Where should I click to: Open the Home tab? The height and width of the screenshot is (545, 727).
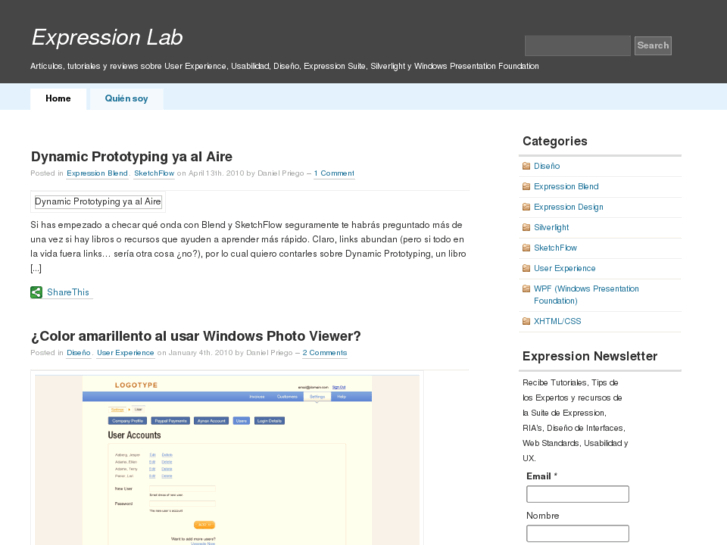58,99
